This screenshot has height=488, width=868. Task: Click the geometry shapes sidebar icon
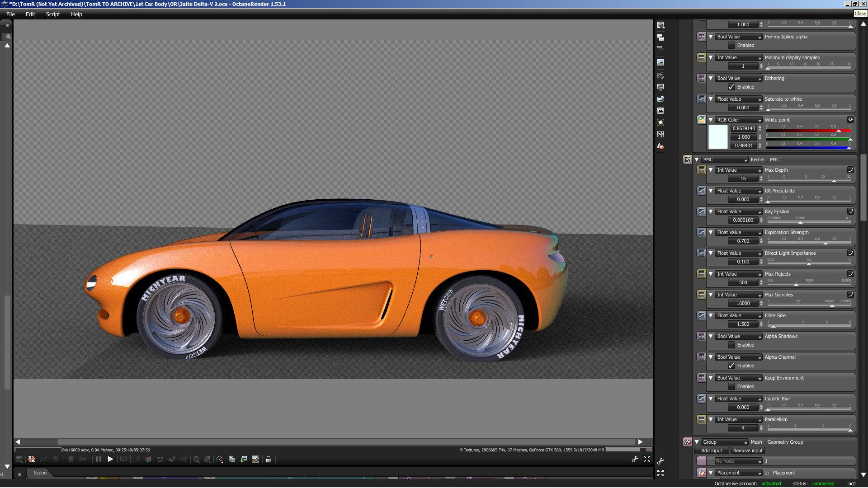(x=660, y=146)
